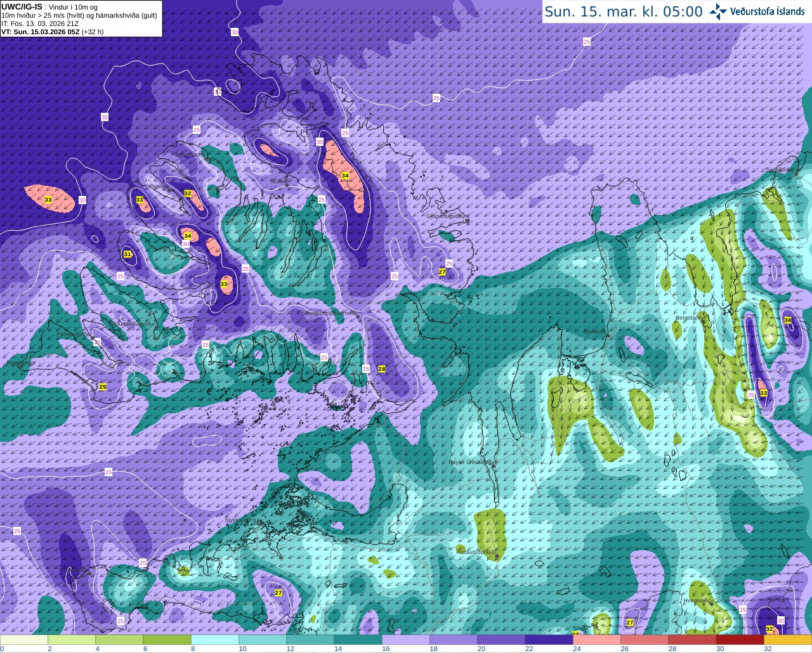Click the 22–24 m/s dark indigo legend swatch

549,640
